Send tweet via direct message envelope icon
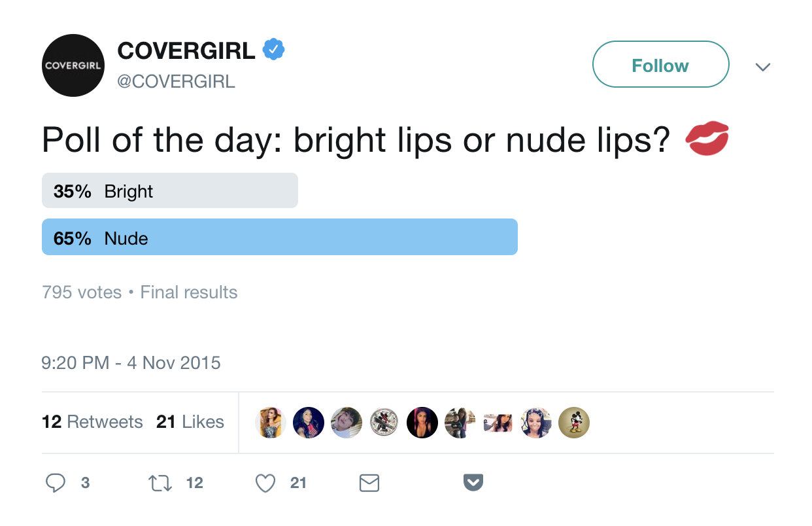 tap(369, 483)
